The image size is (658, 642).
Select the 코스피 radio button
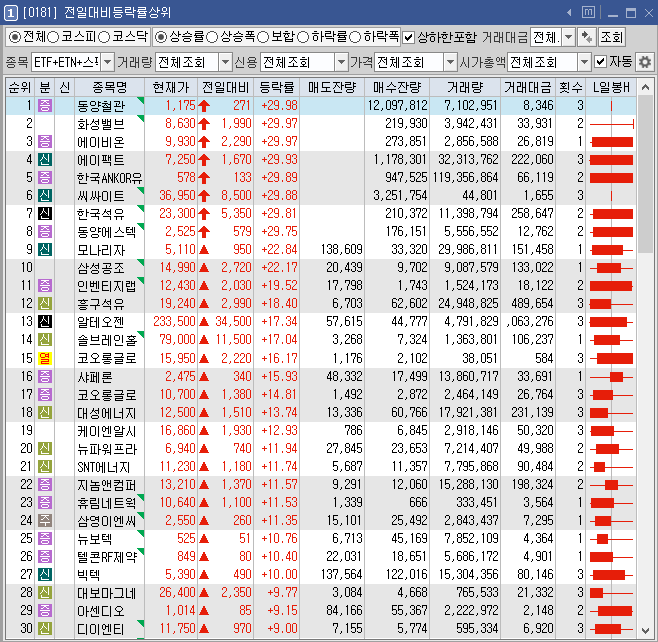click(53, 37)
